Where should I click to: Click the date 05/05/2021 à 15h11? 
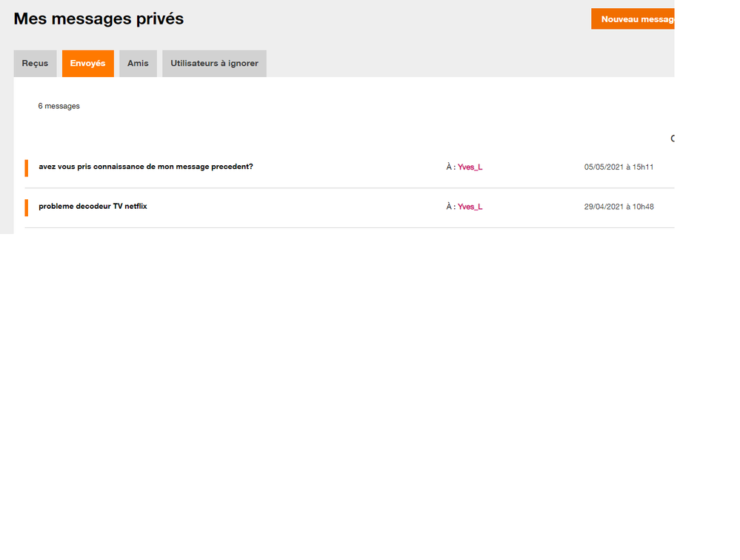pyautogui.click(x=619, y=167)
